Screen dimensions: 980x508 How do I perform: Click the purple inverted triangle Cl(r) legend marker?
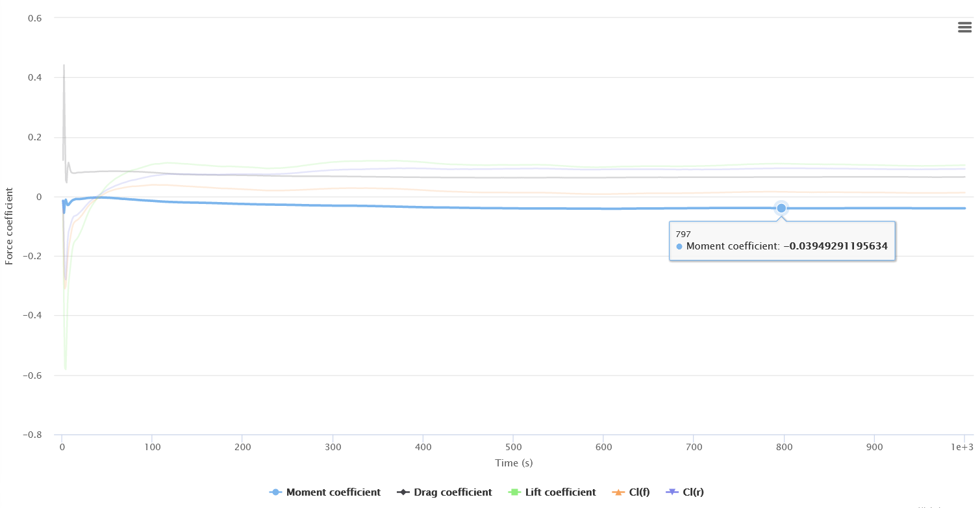click(x=673, y=492)
